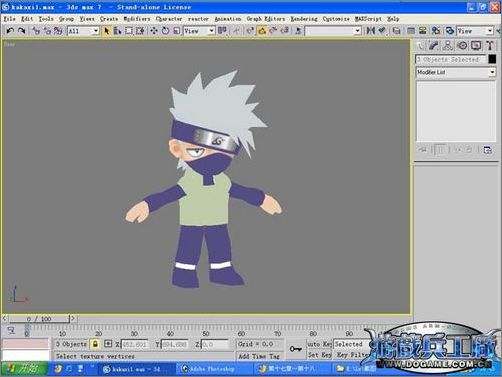Open the All selection filter dropdown
This screenshot has width=502, height=377.
[x=83, y=31]
